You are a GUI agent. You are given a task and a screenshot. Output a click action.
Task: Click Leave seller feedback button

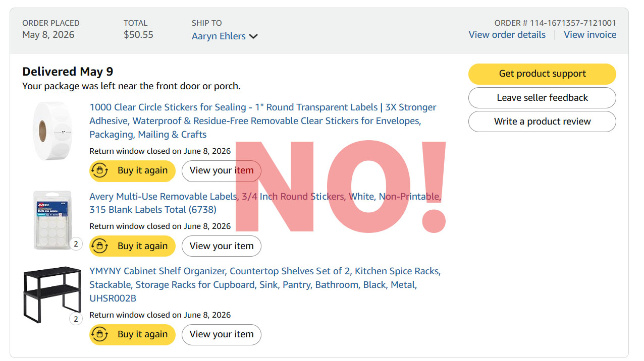542,98
